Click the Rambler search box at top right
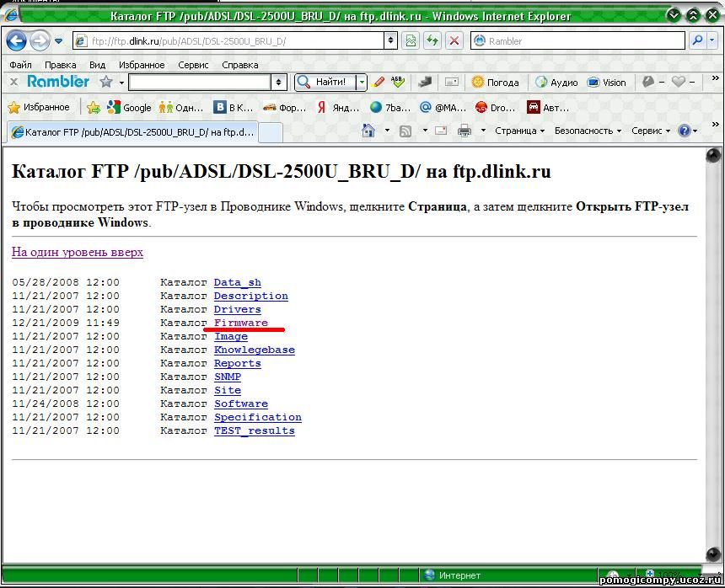Screen dimensions: 725x588 pos(578,41)
